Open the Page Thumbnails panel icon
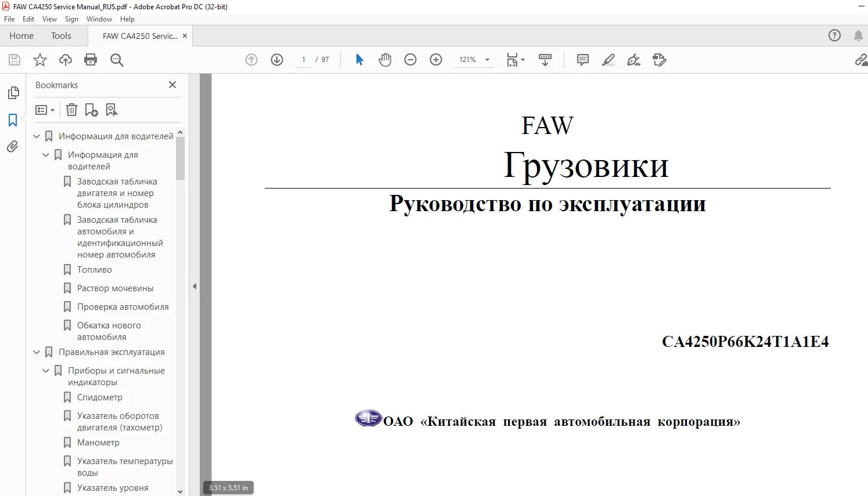Image resolution: width=868 pixels, height=496 pixels. pyautogui.click(x=13, y=93)
